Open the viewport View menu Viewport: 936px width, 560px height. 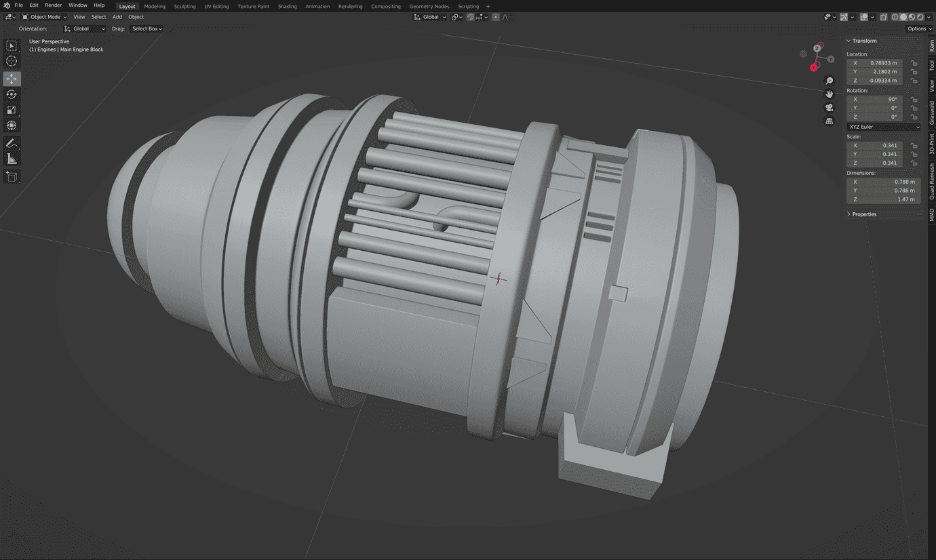point(79,17)
